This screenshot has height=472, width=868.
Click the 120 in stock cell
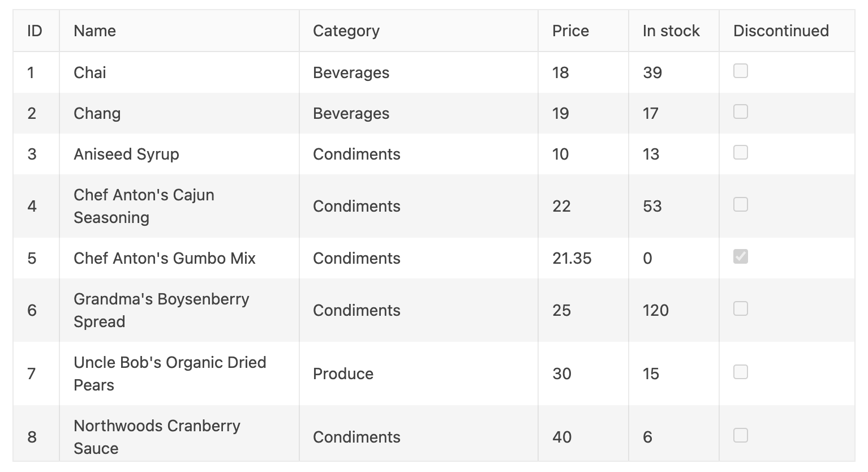tap(656, 311)
